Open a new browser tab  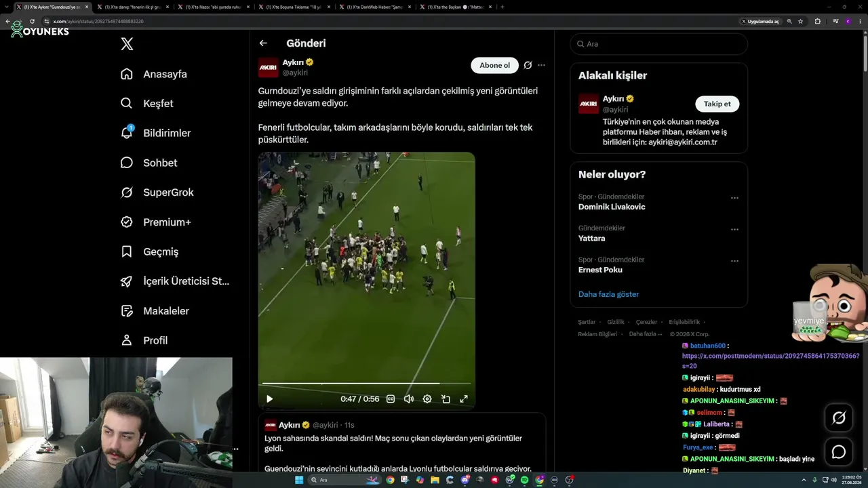point(502,7)
